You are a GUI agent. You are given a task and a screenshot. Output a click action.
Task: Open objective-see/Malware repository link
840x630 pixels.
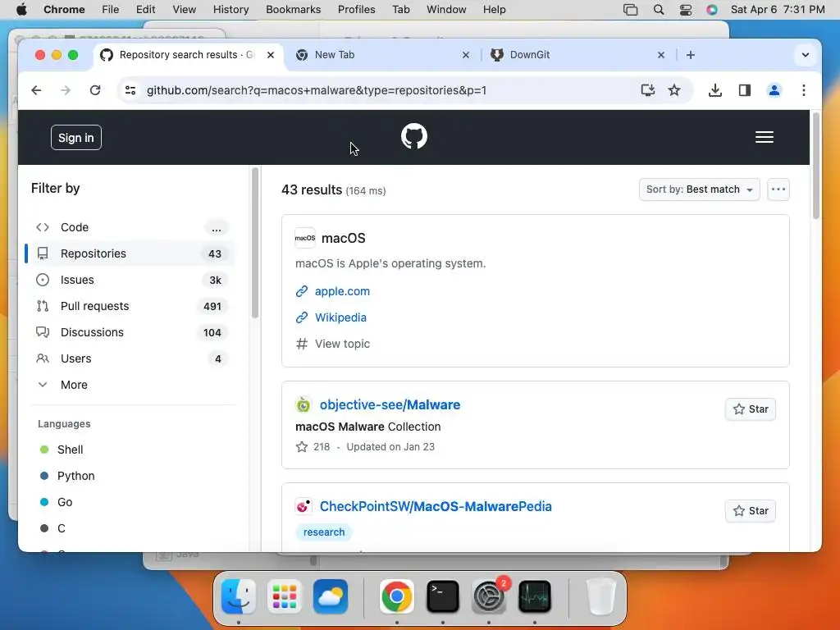[390, 405]
